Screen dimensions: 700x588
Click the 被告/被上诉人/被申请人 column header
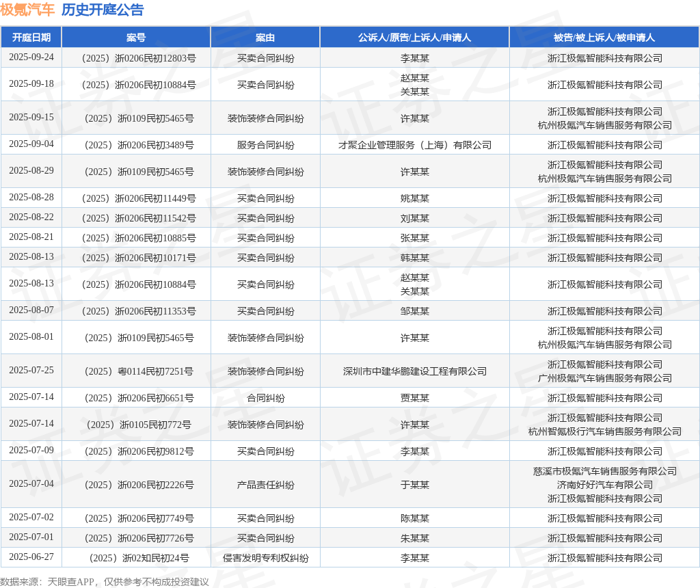(604, 38)
